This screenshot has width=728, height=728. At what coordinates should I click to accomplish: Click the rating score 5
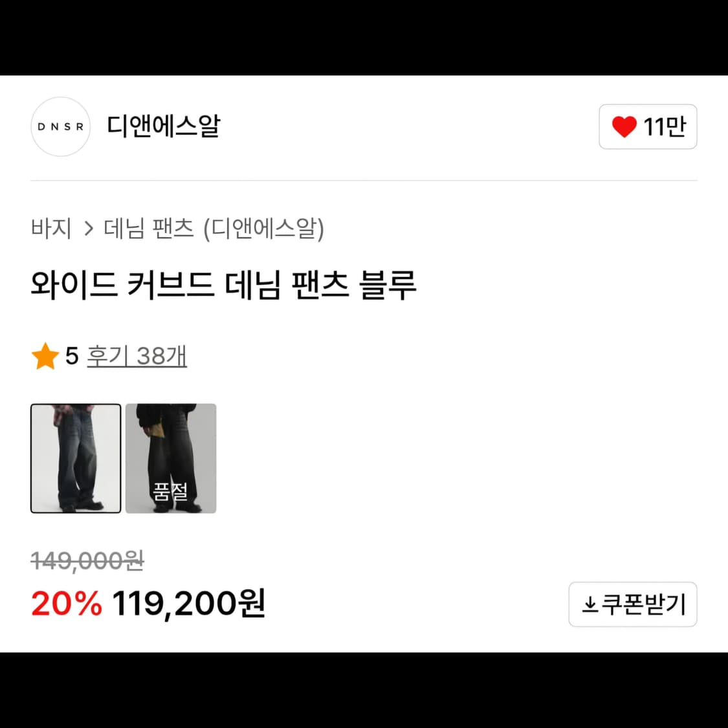click(x=72, y=357)
